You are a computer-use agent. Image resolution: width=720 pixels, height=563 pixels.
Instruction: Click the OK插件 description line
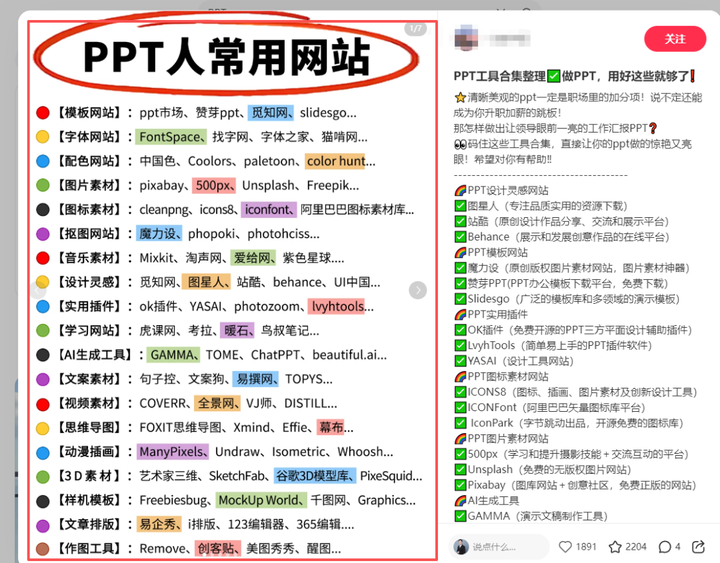point(573,330)
